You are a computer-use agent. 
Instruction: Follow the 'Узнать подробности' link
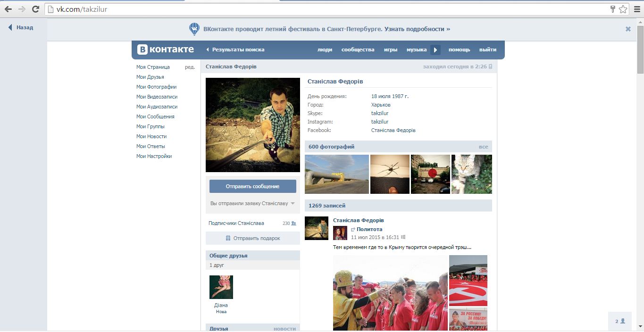417,29
